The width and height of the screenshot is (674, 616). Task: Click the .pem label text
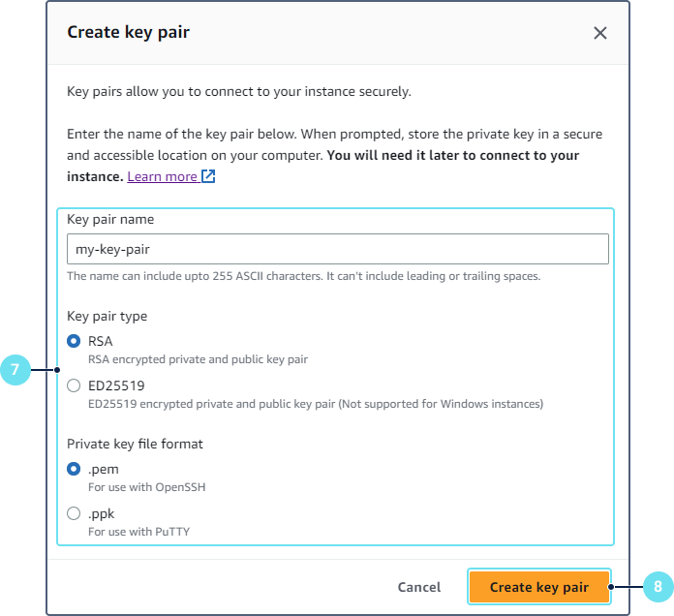coord(104,469)
